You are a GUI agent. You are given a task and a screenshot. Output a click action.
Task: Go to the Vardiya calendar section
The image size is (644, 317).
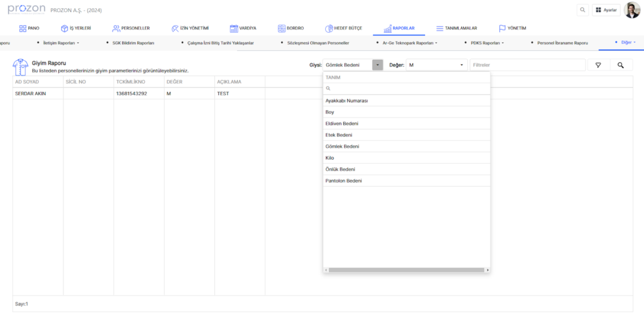pyautogui.click(x=243, y=28)
